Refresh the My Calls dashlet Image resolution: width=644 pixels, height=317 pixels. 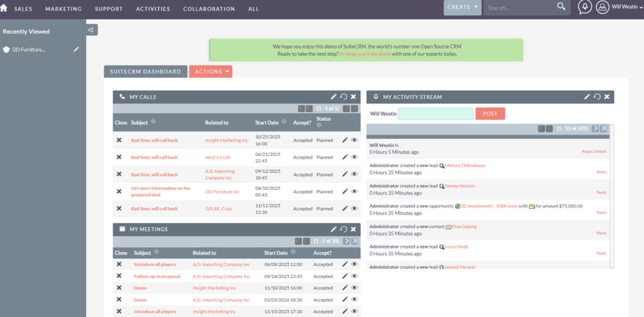click(344, 96)
